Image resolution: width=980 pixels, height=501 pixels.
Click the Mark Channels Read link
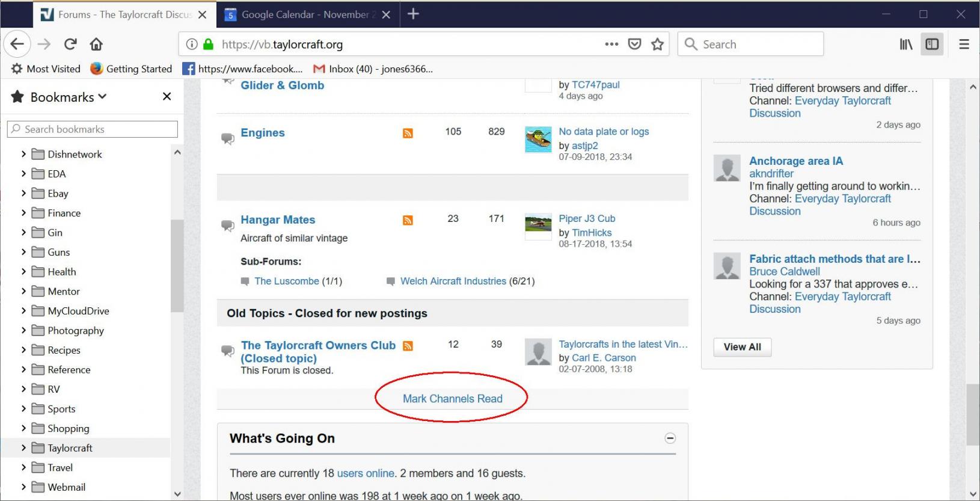[452, 399]
